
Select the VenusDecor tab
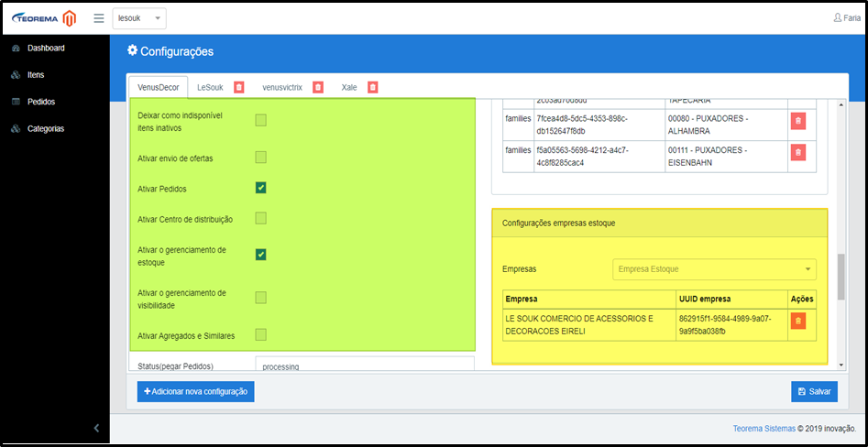coord(159,87)
